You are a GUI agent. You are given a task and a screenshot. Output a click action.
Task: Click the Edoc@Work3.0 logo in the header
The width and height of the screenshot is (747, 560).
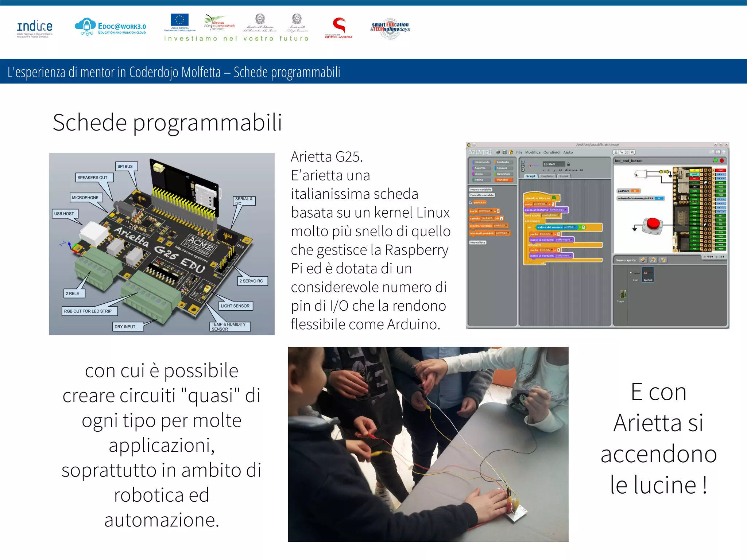111,27
